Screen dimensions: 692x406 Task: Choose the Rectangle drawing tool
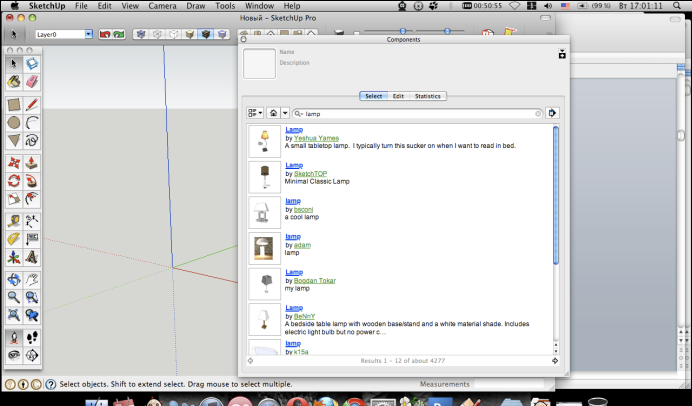[x=14, y=104]
